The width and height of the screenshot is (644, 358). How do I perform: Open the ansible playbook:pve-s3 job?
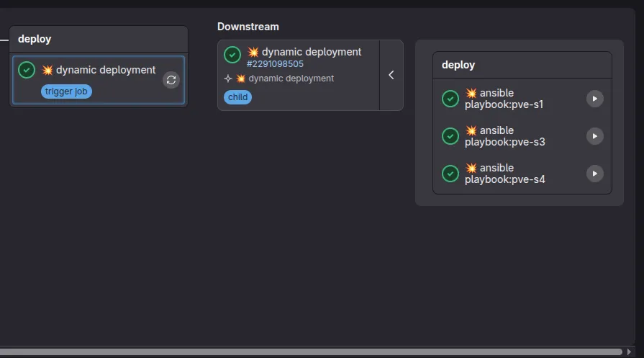coord(504,136)
